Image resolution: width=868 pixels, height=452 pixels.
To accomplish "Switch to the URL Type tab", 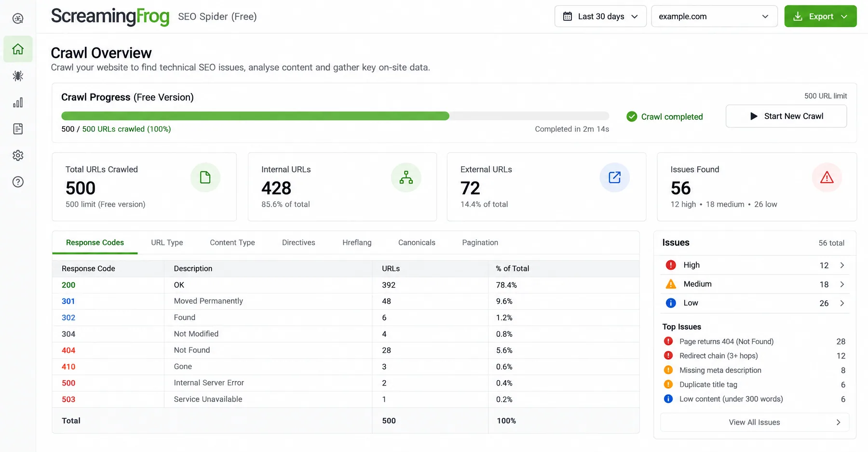I will tap(167, 242).
